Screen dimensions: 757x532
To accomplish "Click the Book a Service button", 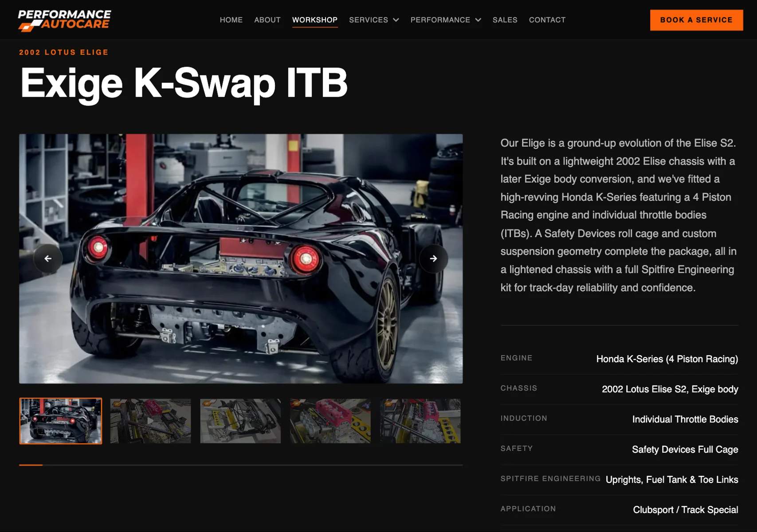I will pyautogui.click(x=696, y=20).
